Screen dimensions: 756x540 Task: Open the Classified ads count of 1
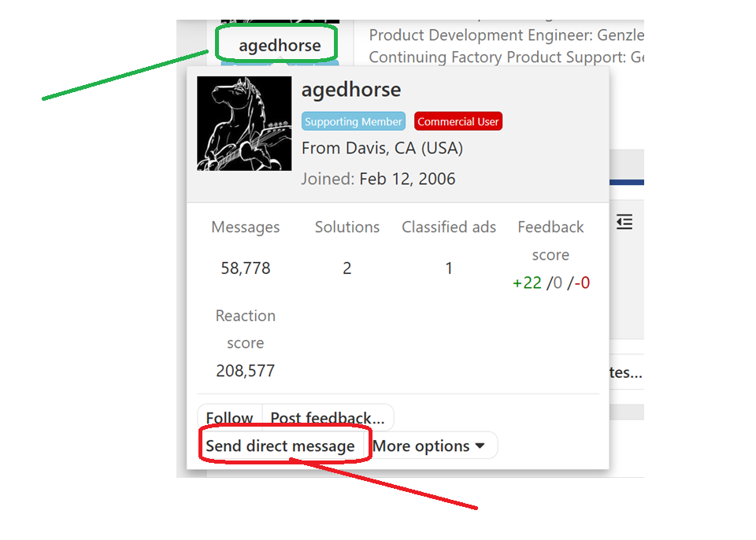tap(449, 268)
